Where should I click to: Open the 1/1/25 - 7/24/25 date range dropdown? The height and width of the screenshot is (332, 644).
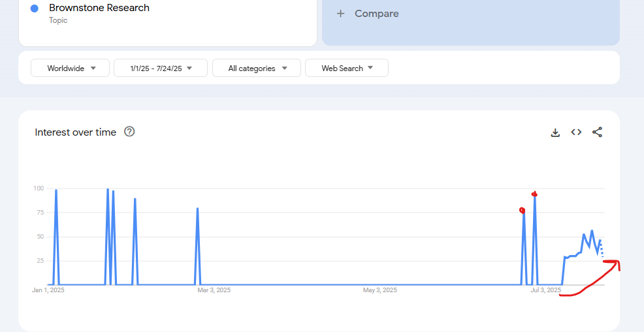point(161,68)
